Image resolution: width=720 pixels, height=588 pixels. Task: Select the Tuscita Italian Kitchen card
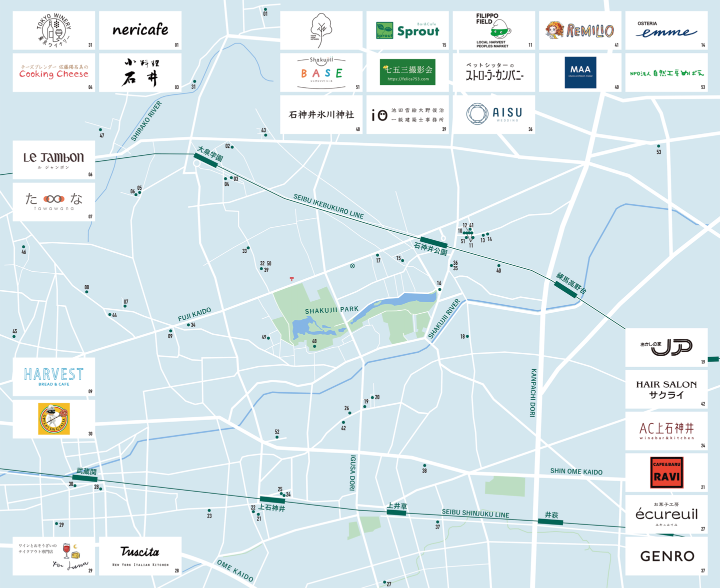tap(140, 556)
